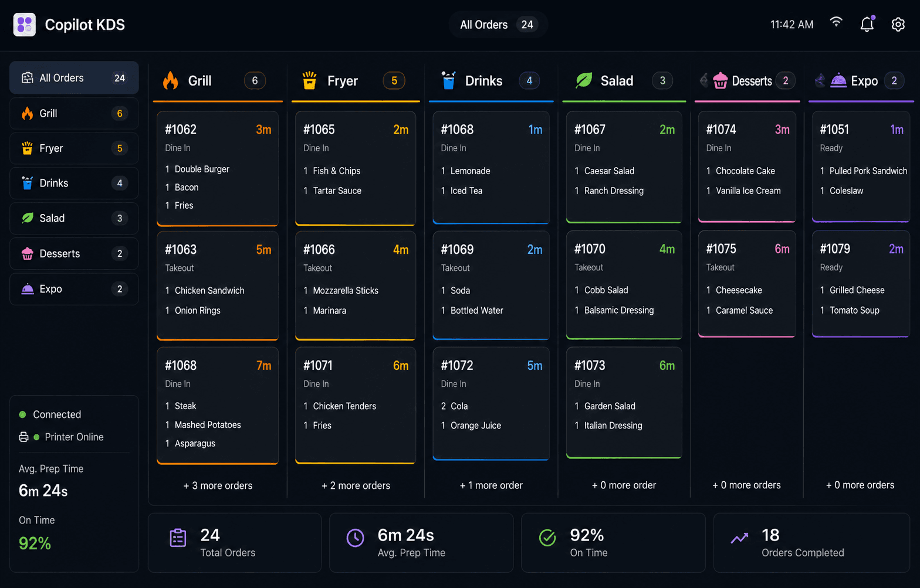Select Salad station in the sidebar

point(74,218)
